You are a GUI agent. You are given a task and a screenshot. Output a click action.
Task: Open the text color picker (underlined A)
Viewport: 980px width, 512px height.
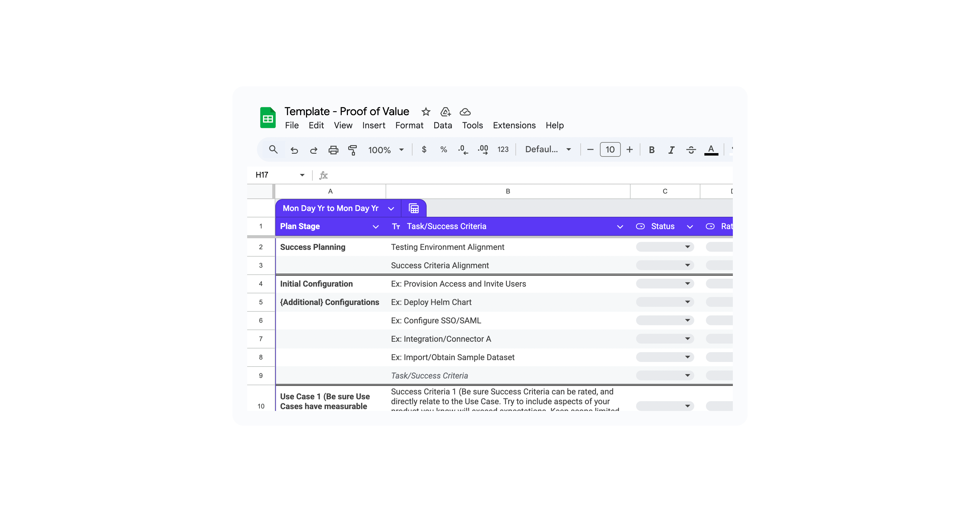tap(710, 150)
